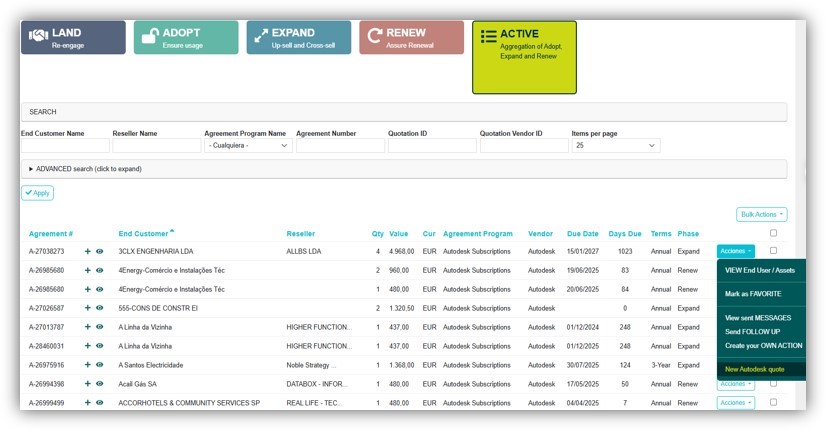826x430 pixels.
Task: Sort by the Reseller column header
Action: 300,234
